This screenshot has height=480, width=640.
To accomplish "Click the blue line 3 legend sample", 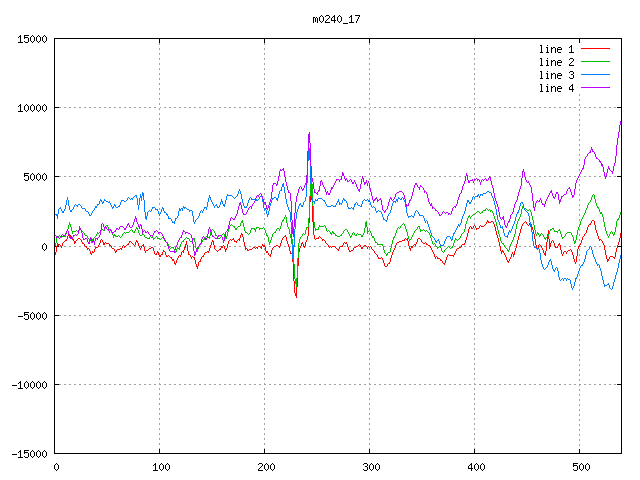I will (x=595, y=75).
